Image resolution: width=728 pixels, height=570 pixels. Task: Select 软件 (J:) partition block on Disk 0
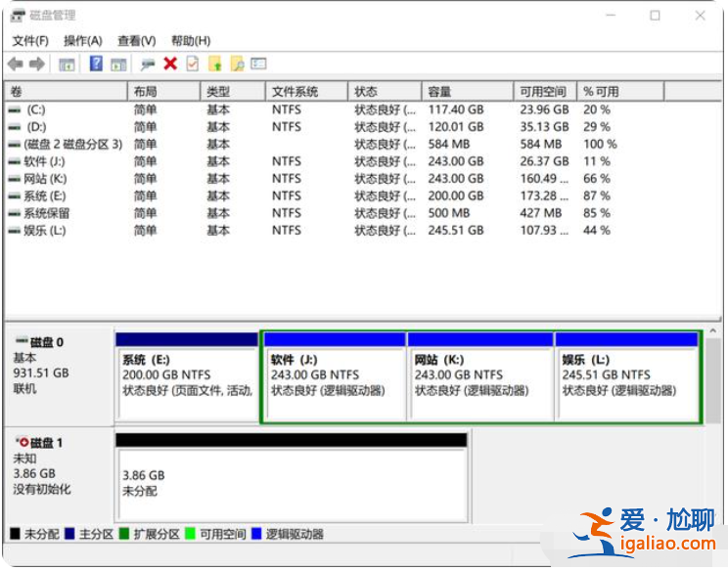pyautogui.click(x=335, y=376)
